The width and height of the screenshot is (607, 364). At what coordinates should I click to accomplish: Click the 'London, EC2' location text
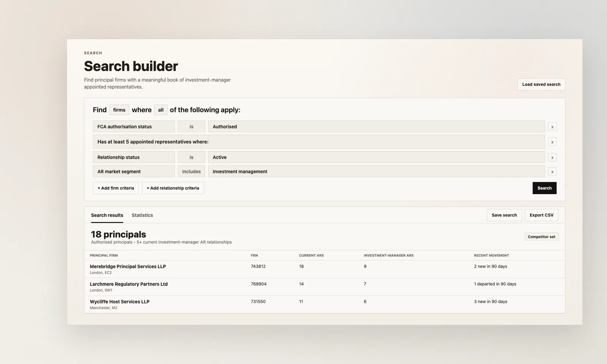click(x=101, y=273)
